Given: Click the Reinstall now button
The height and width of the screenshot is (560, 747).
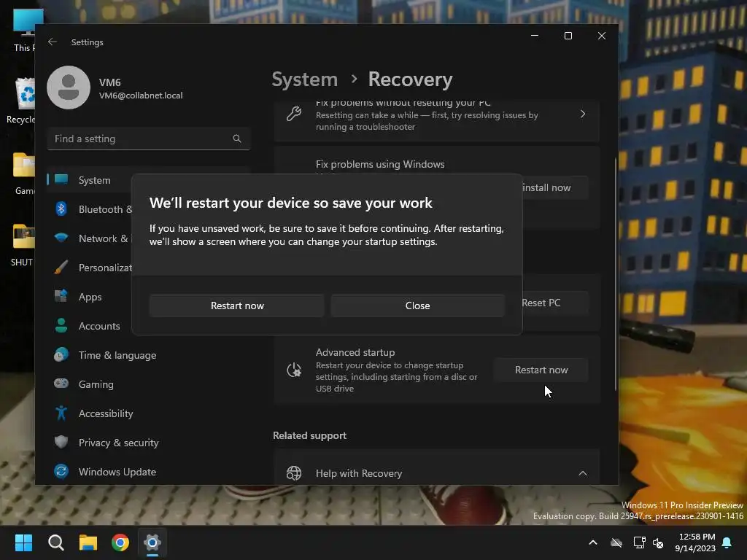Looking at the screenshot, I should [554, 187].
